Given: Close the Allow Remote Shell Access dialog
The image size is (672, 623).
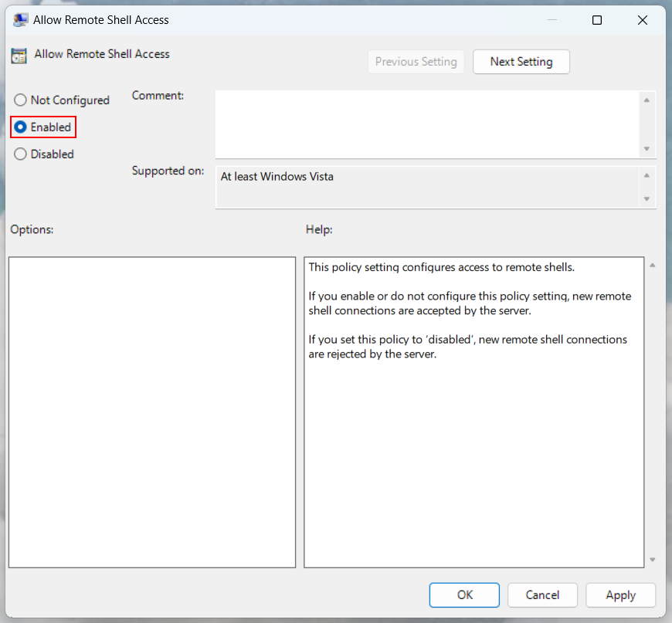Looking at the screenshot, I should (x=643, y=21).
